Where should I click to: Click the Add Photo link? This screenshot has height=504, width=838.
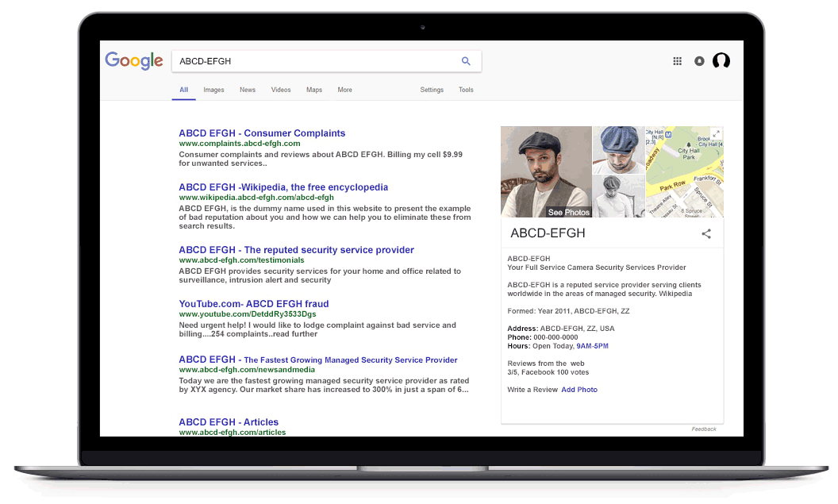pos(579,390)
